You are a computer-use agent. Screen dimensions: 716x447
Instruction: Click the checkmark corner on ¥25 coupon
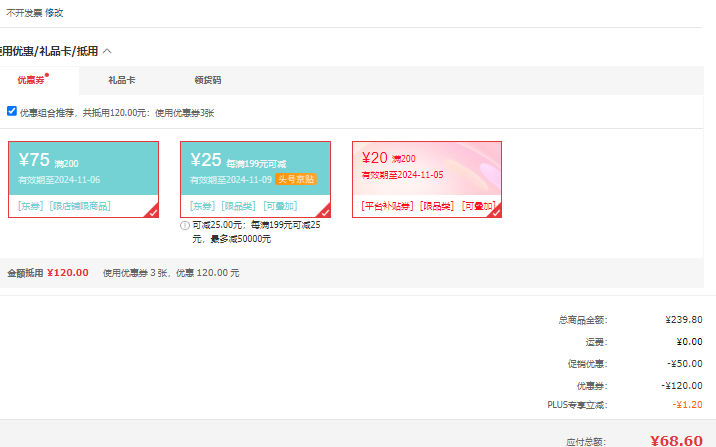click(x=324, y=211)
